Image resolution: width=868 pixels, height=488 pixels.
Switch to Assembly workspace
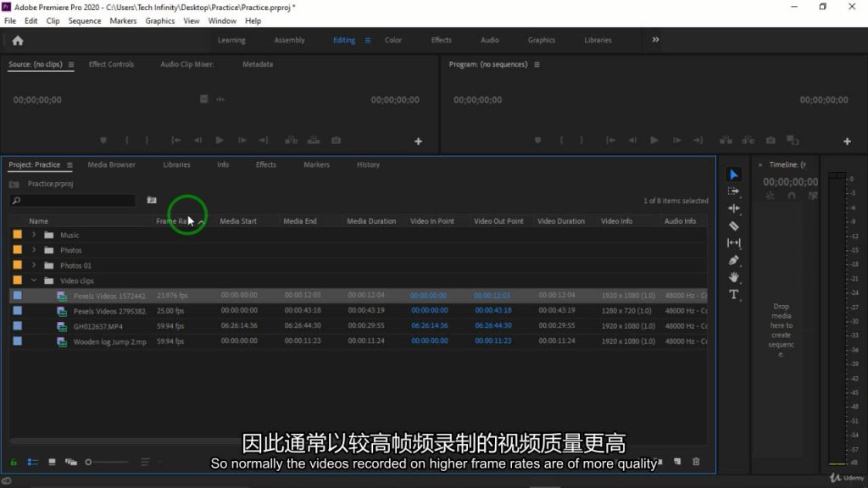290,41
